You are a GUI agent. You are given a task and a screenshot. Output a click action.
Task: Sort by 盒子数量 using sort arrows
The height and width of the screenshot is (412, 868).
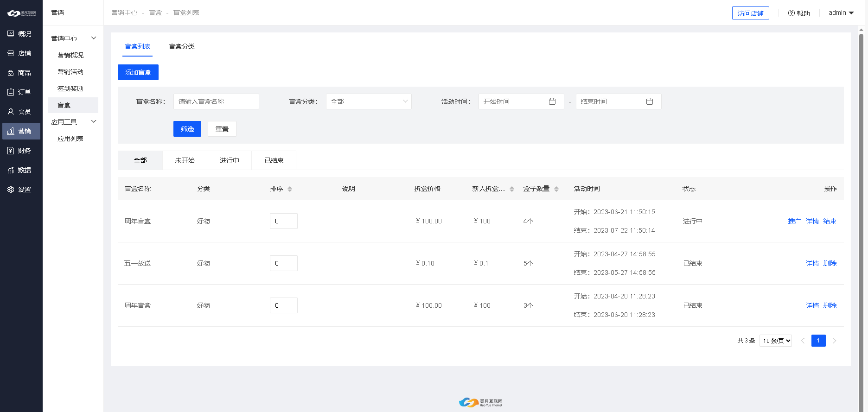(x=556, y=189)
